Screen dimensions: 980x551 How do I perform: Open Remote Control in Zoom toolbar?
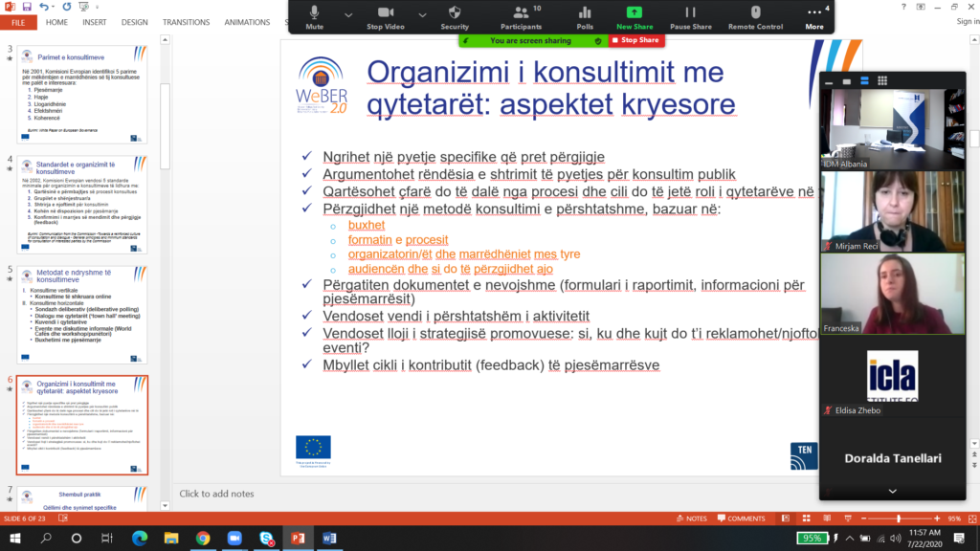(x=755, y=17)
